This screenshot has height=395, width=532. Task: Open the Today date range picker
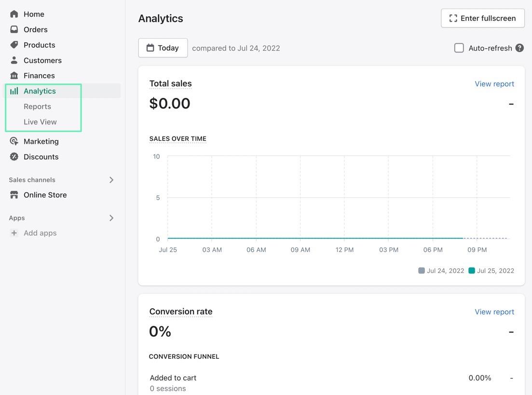point(163,48)
